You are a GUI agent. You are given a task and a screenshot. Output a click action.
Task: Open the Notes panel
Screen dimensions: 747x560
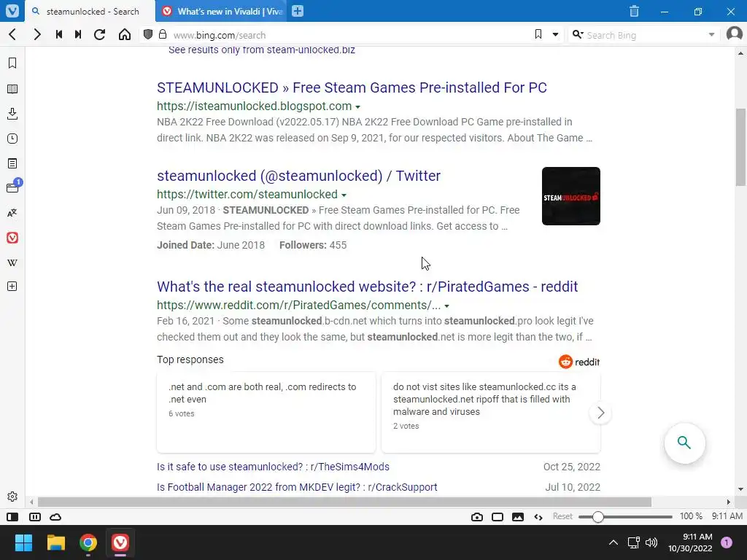pyautogui.click(x=12, y=163)
